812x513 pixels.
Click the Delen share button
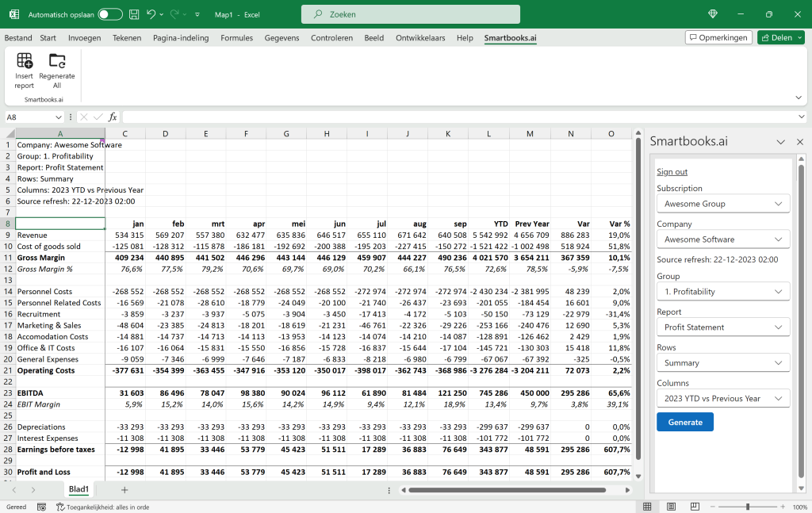tap(776, 37)
